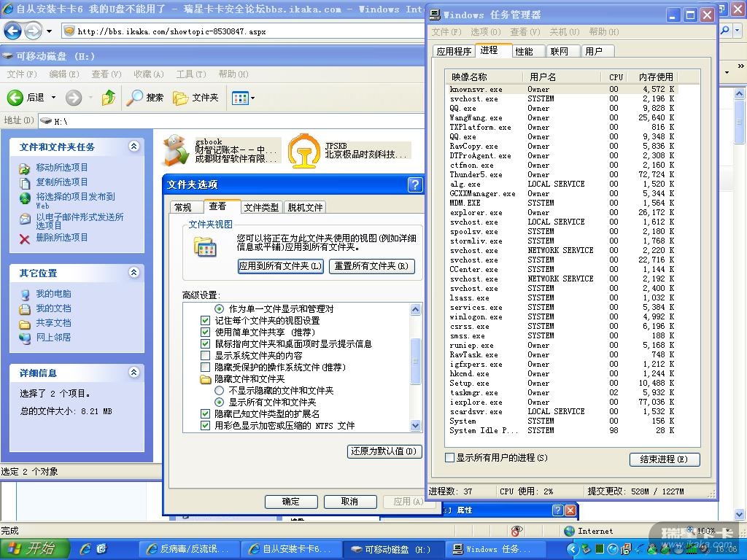Collapse the Other Places panel
This screenshot has height=560, width=747.
click(x=134, y=273)
